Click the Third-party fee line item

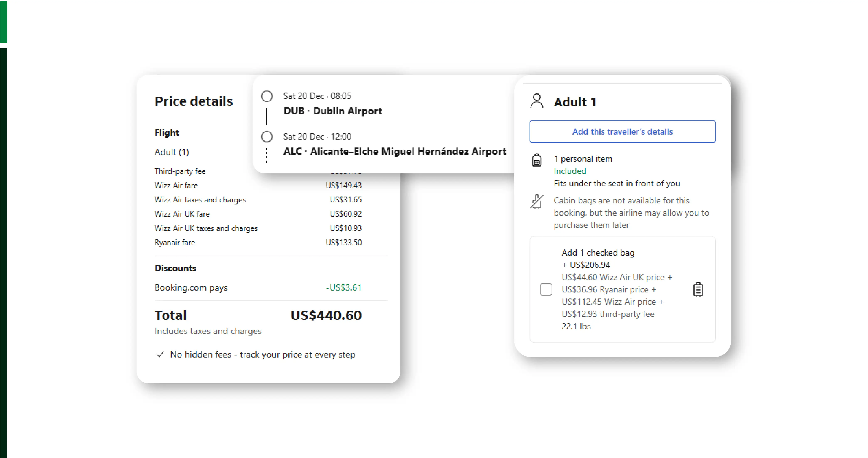[x=180, y=171]
